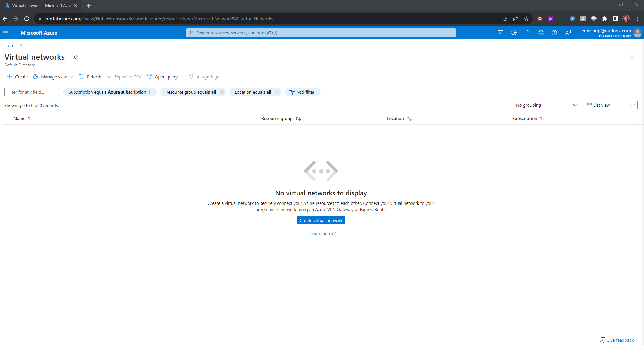Open the portal settings gear
Image resolution: width=644 pixels, height=346 pixels.
[x=541, y=33]
